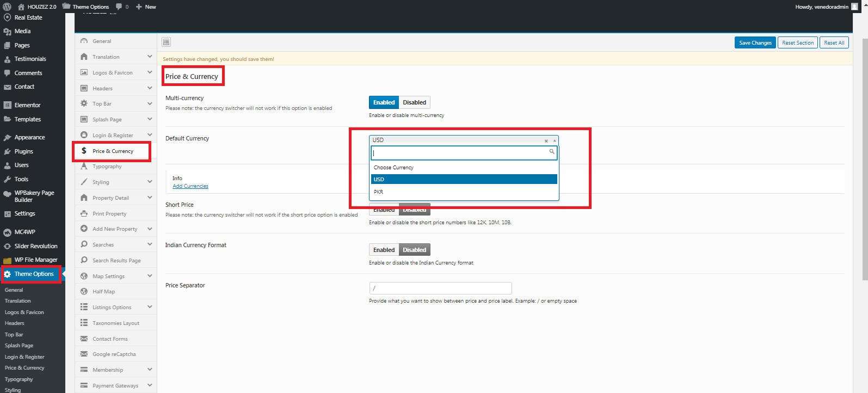Click the user avatar next to venedoradmin
Image resolution: width=868 pixels, height=393 pixels.
coord(854,7)
